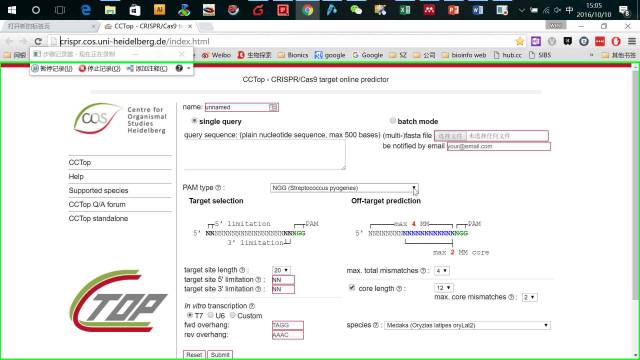This screenshot has width=640, height=360.
Task: Click the Opera extension icon
Action: tap(616, 41)
